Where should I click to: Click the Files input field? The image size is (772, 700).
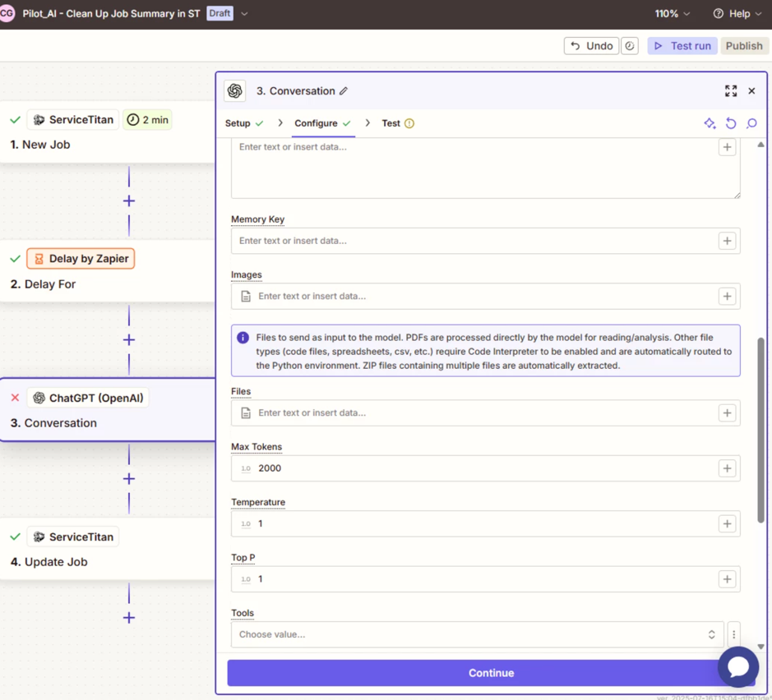tap(485, 412)
